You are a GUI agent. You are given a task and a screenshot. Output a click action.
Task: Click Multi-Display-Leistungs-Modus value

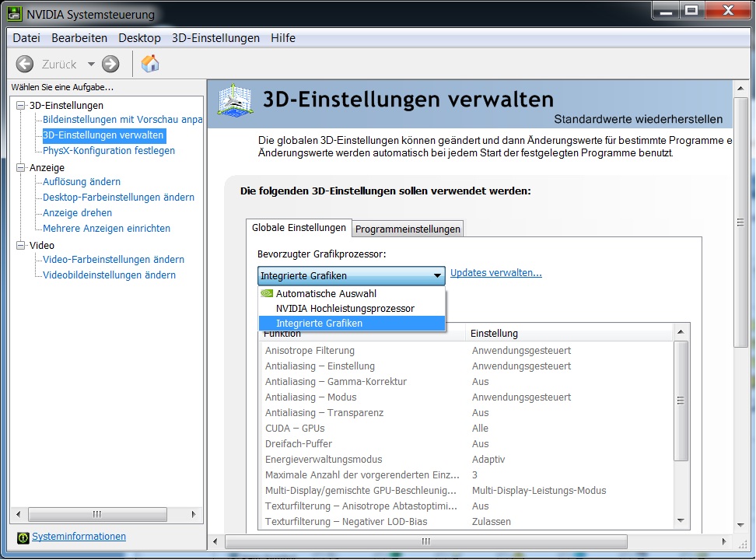539,491
